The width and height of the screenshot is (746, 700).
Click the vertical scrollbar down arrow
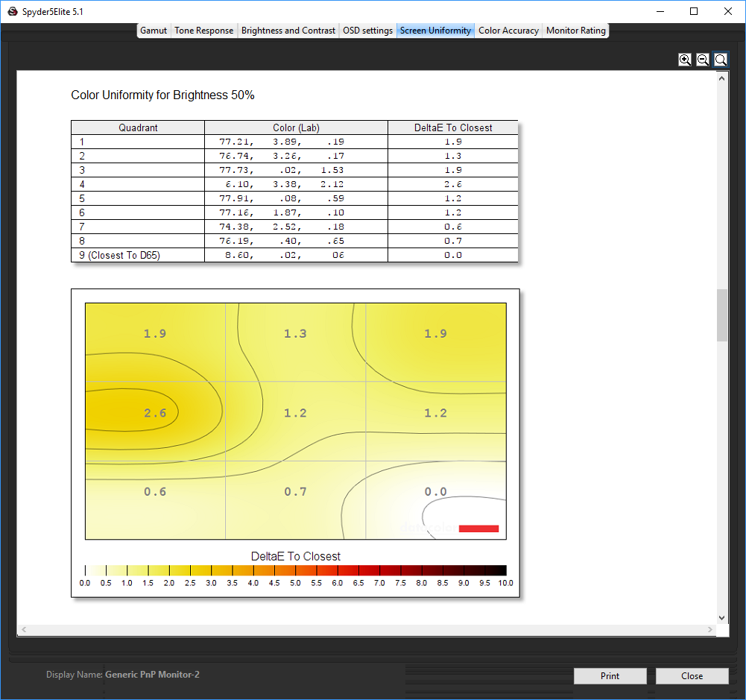pos(721,618)
